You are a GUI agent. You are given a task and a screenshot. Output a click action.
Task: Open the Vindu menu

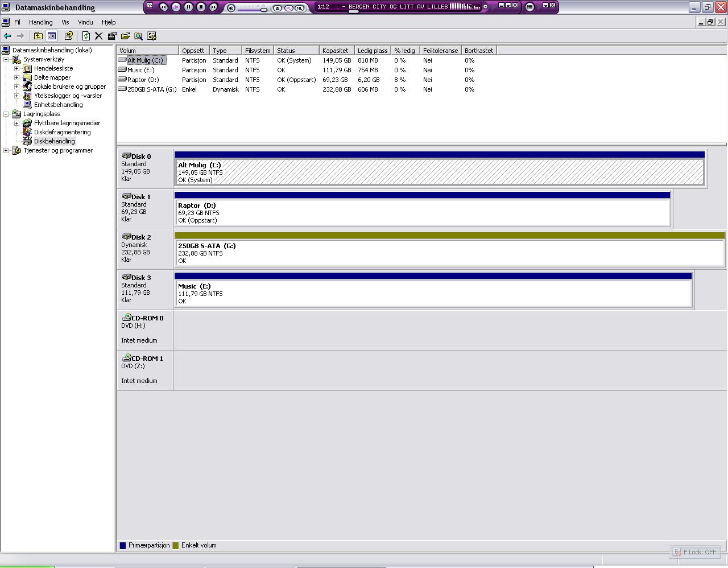tap(85, 22)
